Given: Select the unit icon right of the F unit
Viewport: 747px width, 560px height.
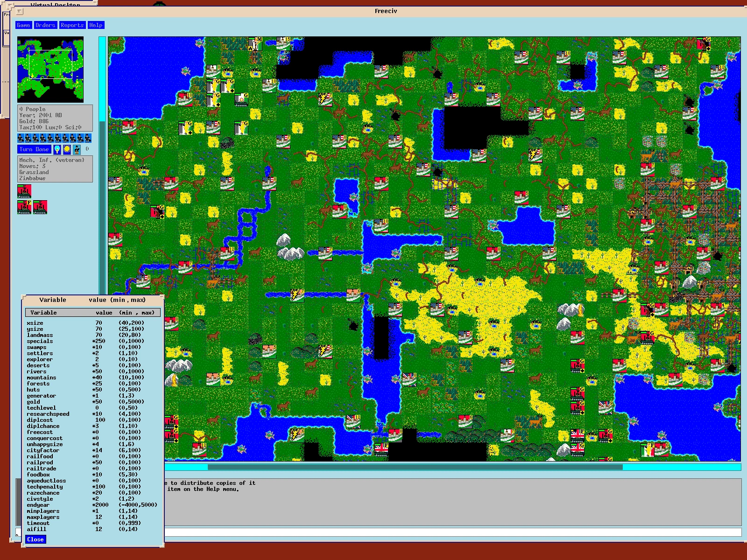Looking at the screenshot, I should 40,207.
